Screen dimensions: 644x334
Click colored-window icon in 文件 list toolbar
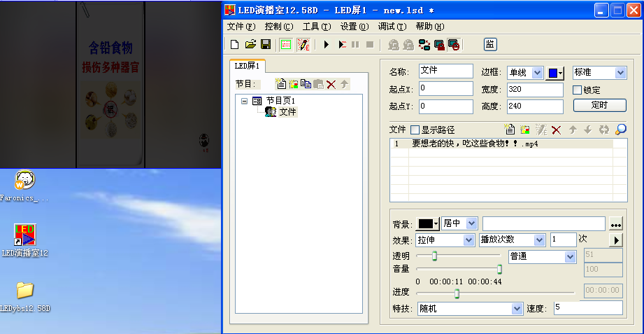pyautogui.click(x=525, y=130)
